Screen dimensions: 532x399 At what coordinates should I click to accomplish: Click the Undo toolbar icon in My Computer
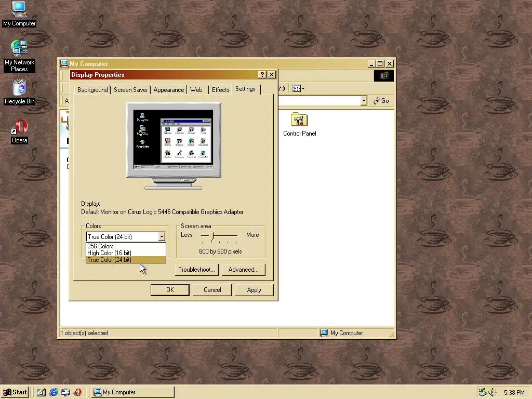tap(282, 88)
